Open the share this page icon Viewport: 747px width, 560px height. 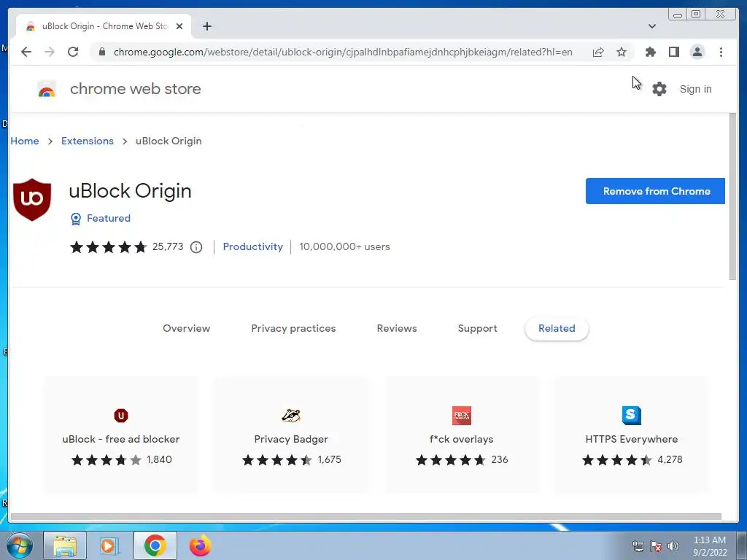pyautogui.click(x=598, y=52)
